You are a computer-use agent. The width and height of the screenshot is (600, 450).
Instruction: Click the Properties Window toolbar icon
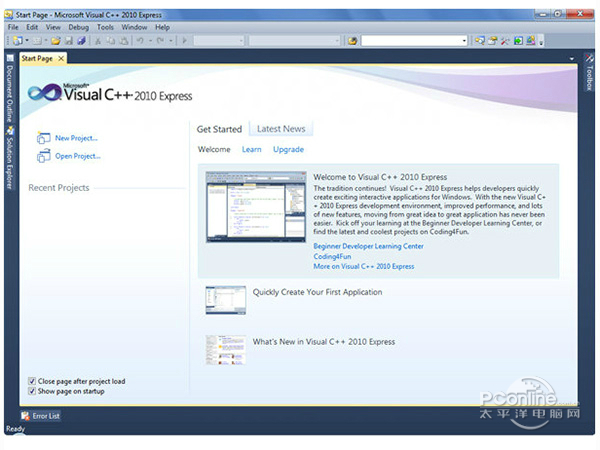point(492,41)
